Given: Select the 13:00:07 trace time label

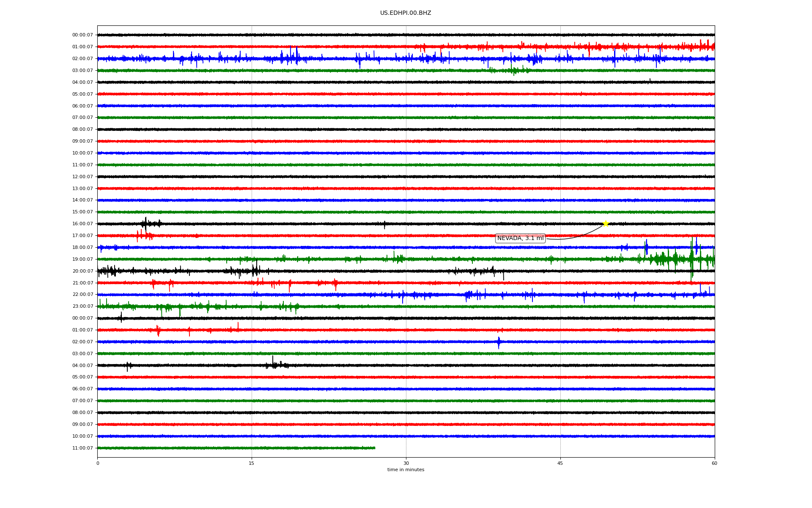Looking at the screenshot, I should pos(82,188).
